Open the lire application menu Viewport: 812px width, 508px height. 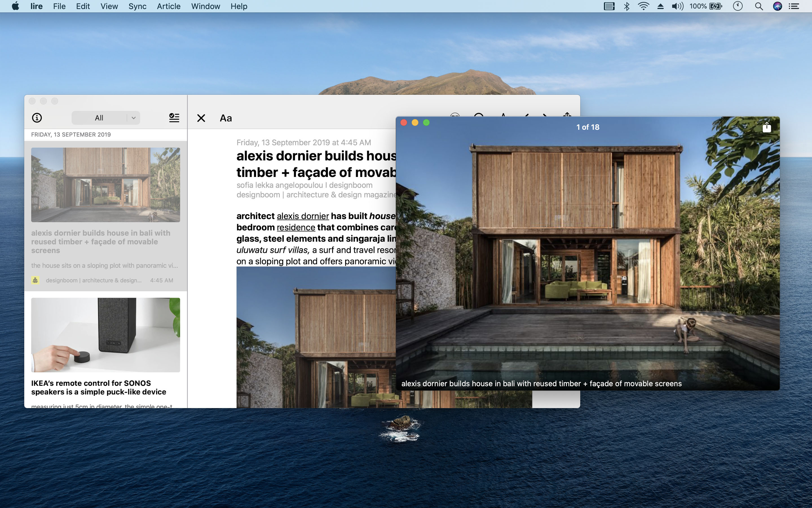pos(36,6)
